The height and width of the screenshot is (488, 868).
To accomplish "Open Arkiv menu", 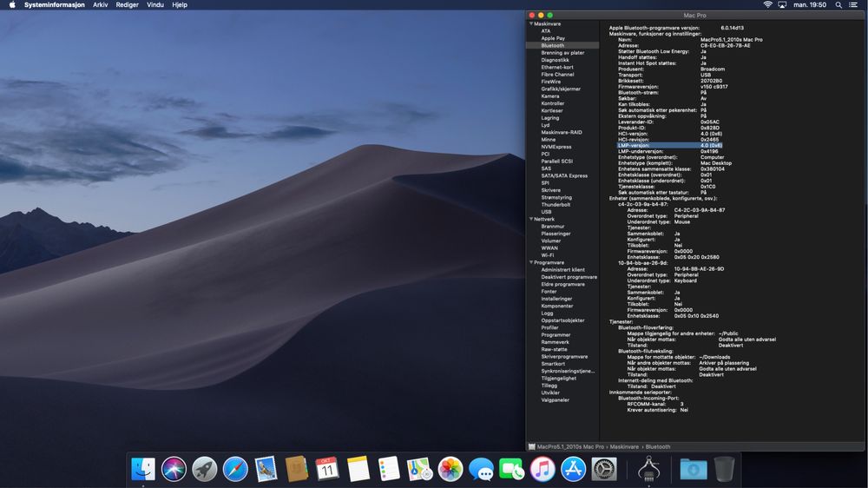I will [x=100, y=4].
